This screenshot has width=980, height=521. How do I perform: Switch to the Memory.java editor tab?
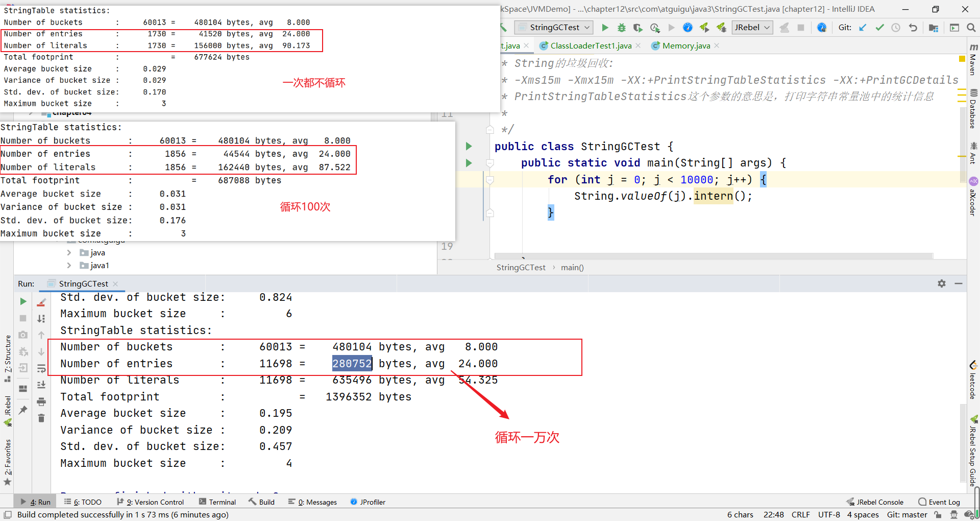[x=685, y=45]
